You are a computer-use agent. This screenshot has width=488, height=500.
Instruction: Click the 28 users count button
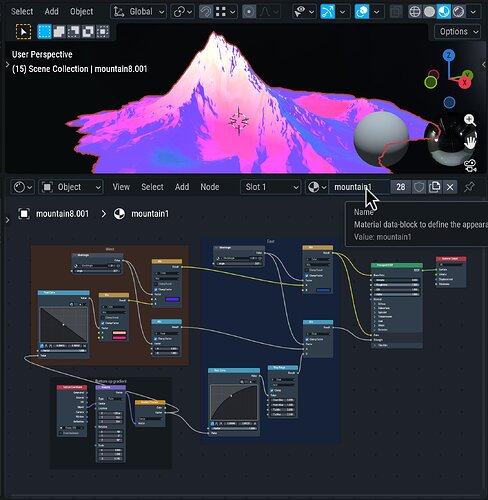401,187
